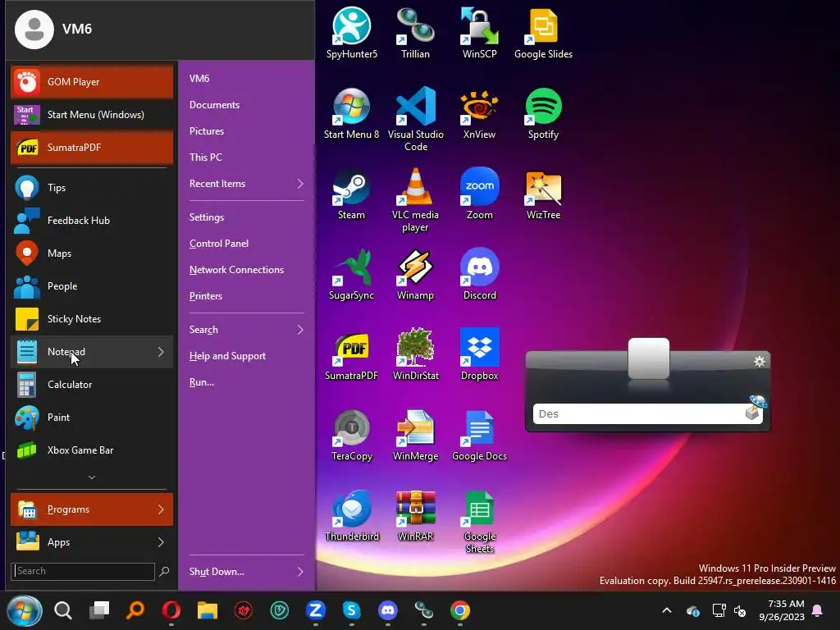Expand the Apps submenu
The height and width of the screenshot is (630, 840).
coord(161,542)
